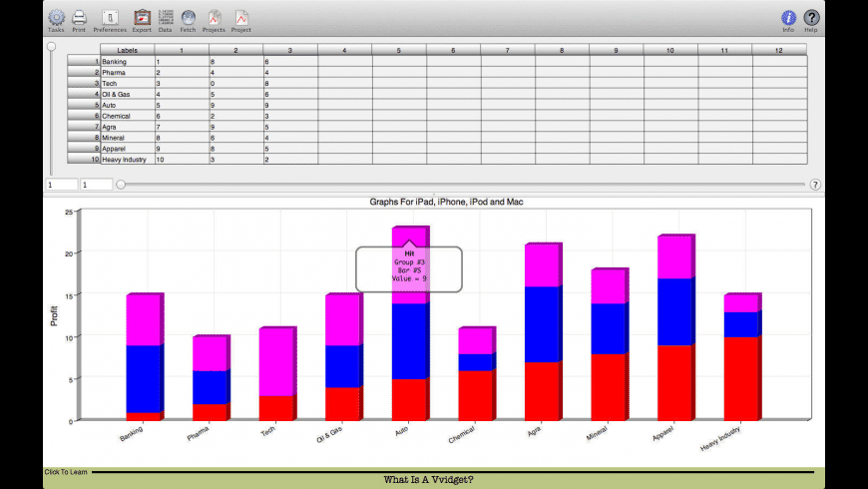
Task: Click the Agra label cell in the table
Action: tap(128, 127)
